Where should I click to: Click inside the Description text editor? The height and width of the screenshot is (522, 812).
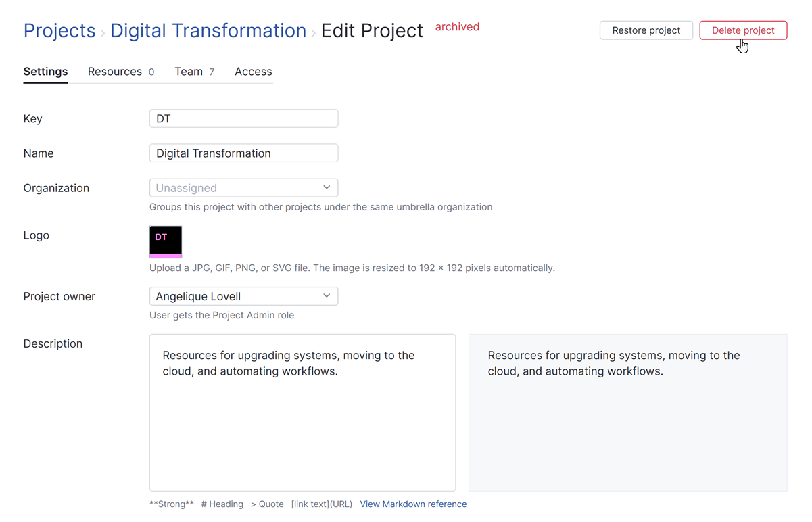(x=302, y=412)
